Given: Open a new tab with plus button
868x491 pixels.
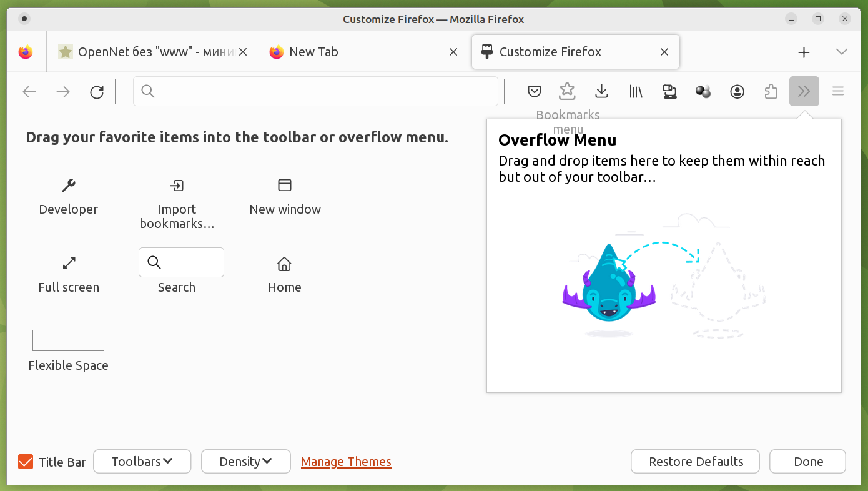Looking at the screenshot, I should (x=804, y=52).
